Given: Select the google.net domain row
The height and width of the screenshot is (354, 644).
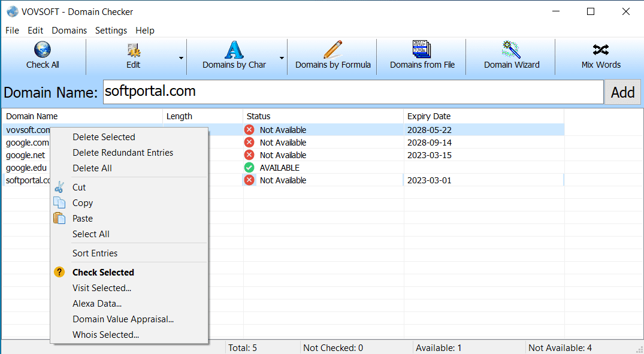Looking at the screenshot, I should tap(283, 155).
